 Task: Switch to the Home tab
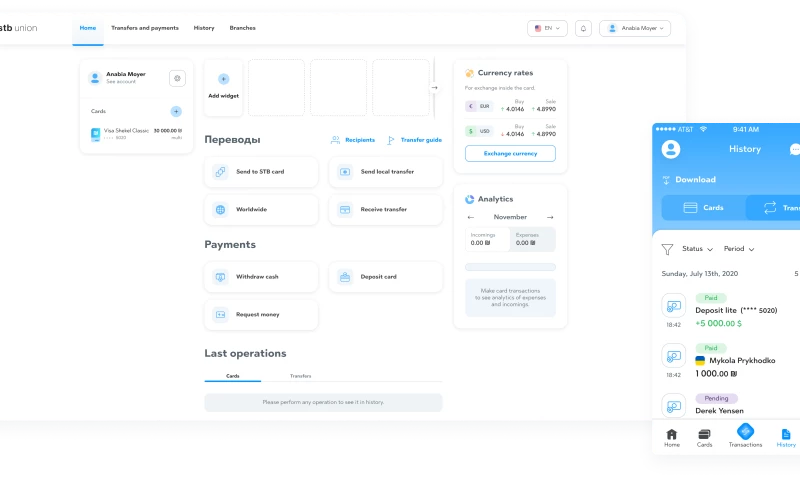click(x=88, y=28)
